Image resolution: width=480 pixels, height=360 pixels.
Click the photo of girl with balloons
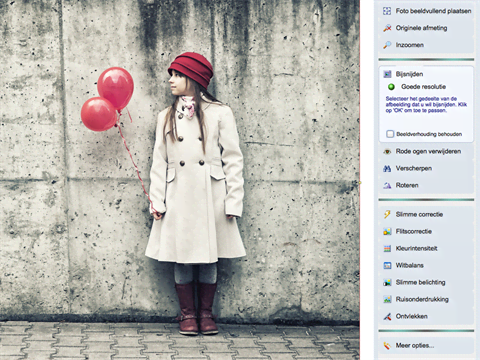click(180, 180)
